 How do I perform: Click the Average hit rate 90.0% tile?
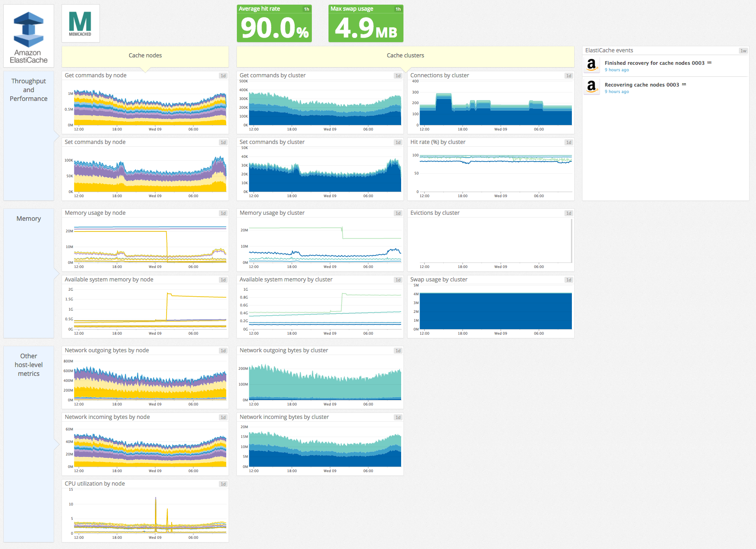click(274, 28)
